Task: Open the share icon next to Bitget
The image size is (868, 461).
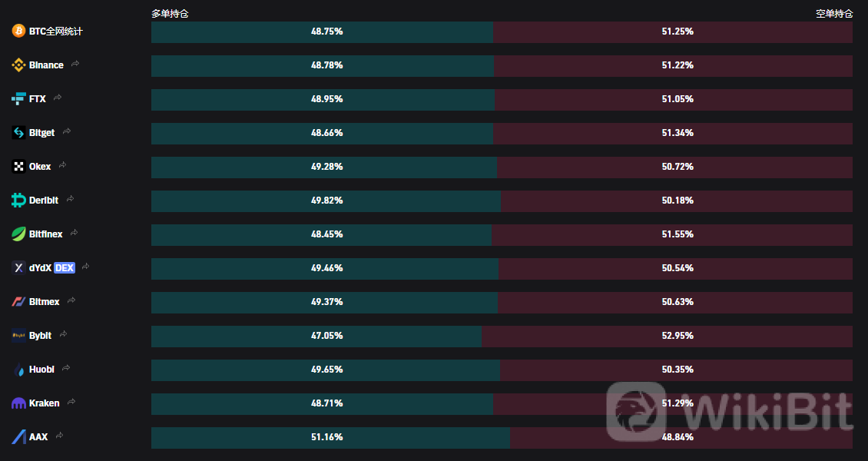Action: pos(67,131)
